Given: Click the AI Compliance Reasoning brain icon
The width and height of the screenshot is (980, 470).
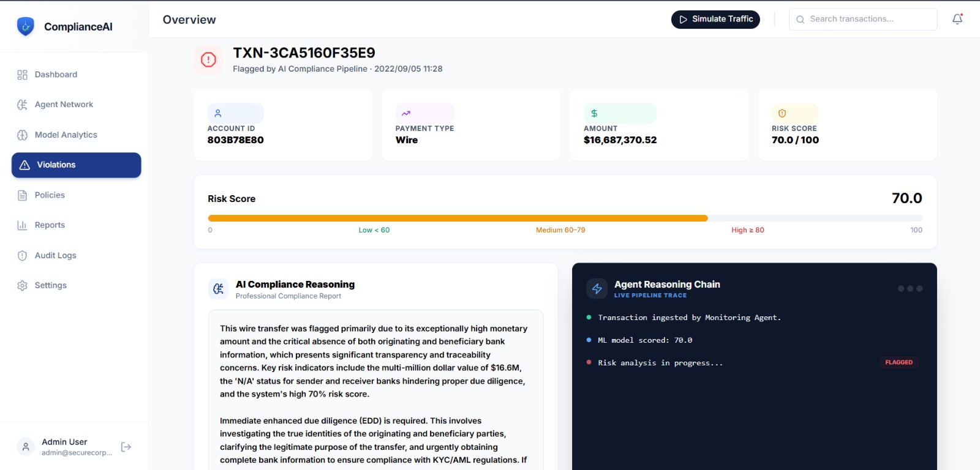Looking at the screenshot, I should coord(219,288).
